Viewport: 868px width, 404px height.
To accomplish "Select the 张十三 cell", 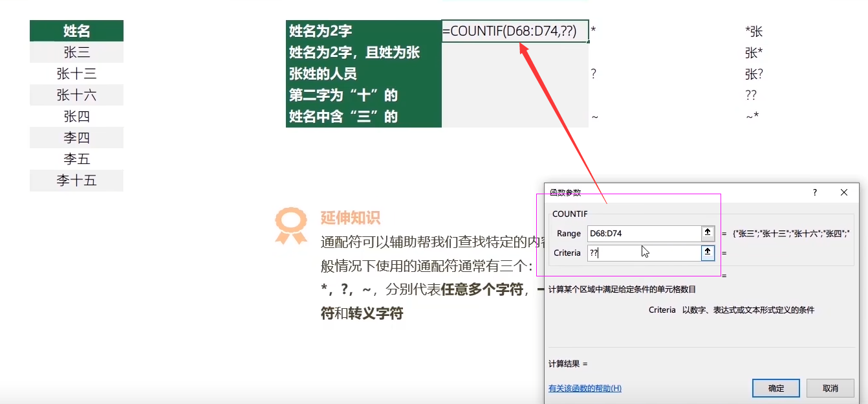I will (76, 74).
